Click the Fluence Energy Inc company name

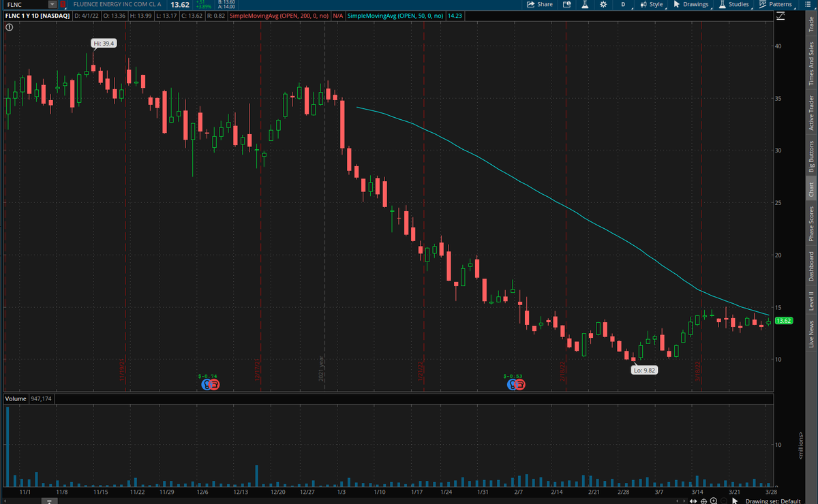(117, 4)
